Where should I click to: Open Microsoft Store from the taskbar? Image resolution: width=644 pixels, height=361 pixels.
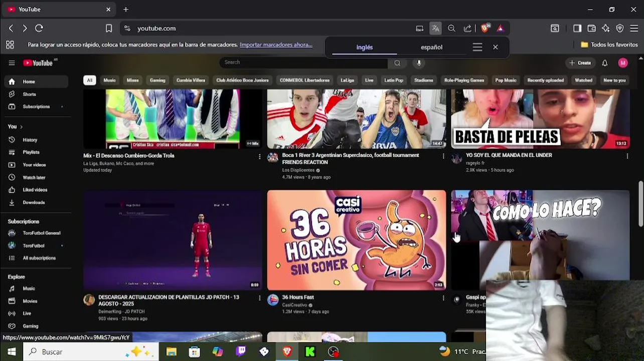[x=195, y=351]
